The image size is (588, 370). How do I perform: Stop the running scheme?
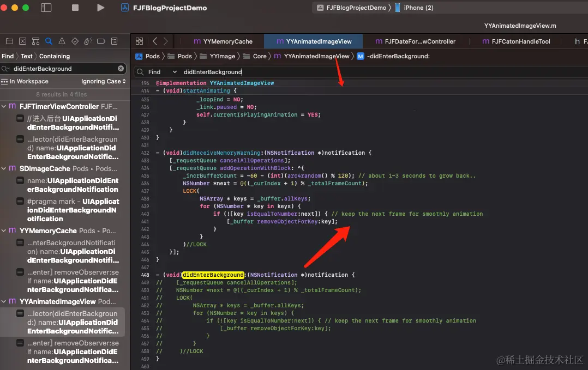(x=75, y=8)
